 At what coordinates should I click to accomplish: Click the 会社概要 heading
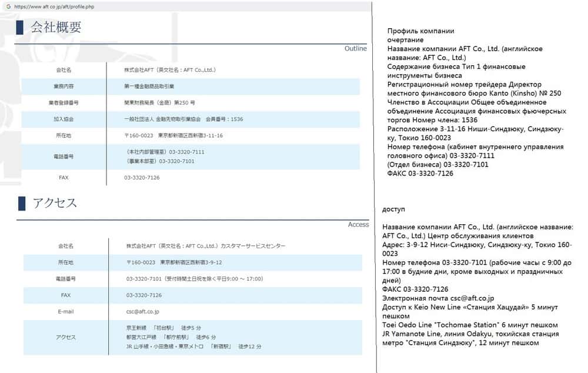pyautogui.click(x=56, y=27)
